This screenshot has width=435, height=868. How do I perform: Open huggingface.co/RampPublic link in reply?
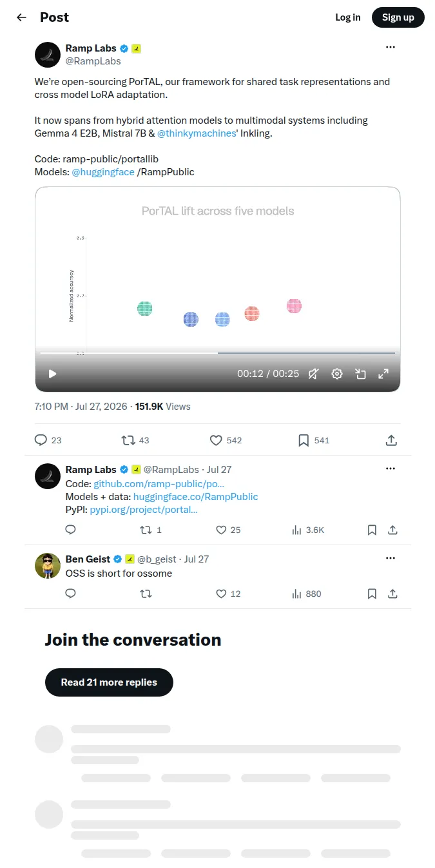(x=196, y=497)
